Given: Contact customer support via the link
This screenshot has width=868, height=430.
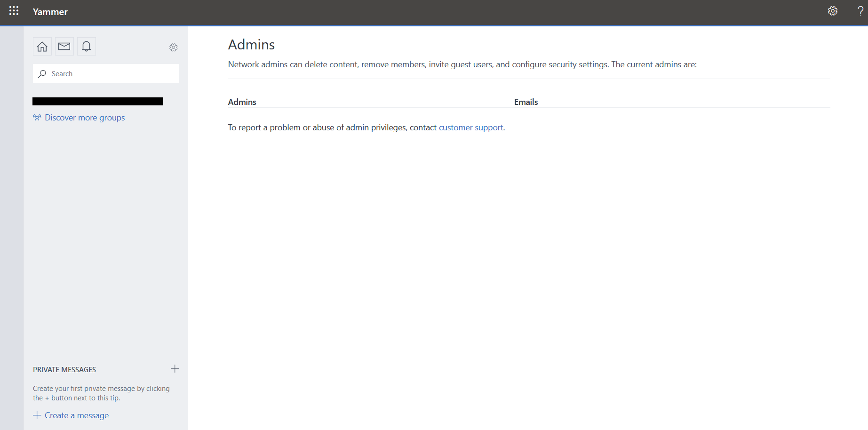Looking at the screenshot, I should pyautogui.click(x=470, y=127).
